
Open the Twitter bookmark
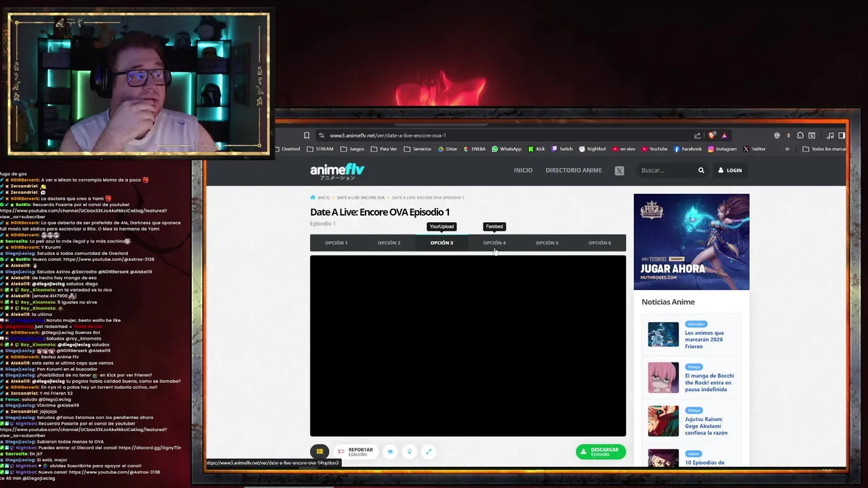coord(754,149)
